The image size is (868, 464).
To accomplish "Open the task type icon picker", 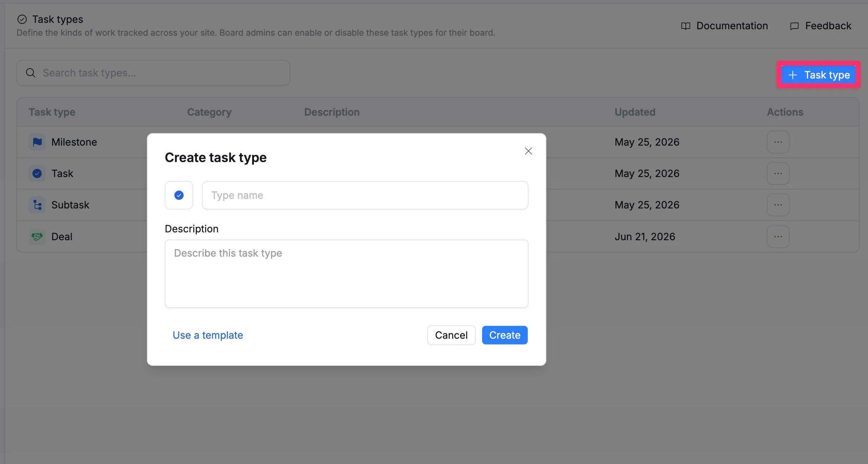I will click(x=179, y=195).
